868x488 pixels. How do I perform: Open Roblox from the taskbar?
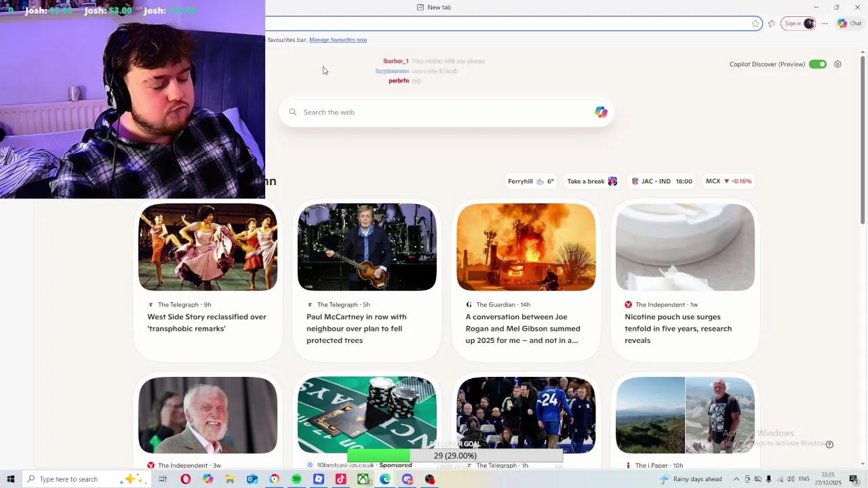point(319,479)
